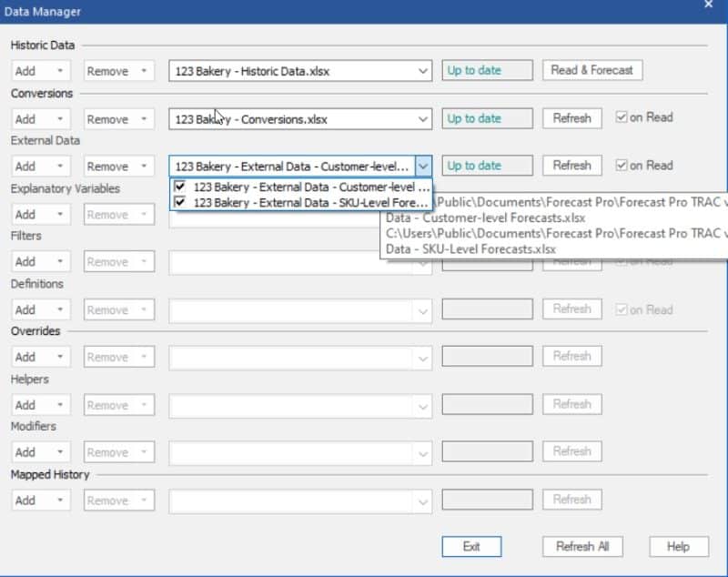Expand the Conversions file combo box
The height and width of the screenshot is (577, 728).
point(422,118)
